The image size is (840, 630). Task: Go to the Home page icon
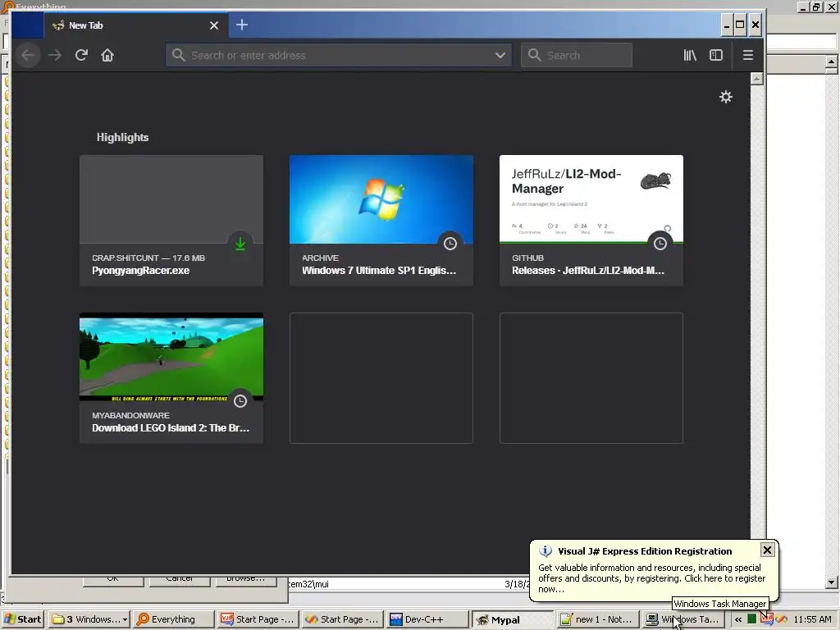click(107, 55)
